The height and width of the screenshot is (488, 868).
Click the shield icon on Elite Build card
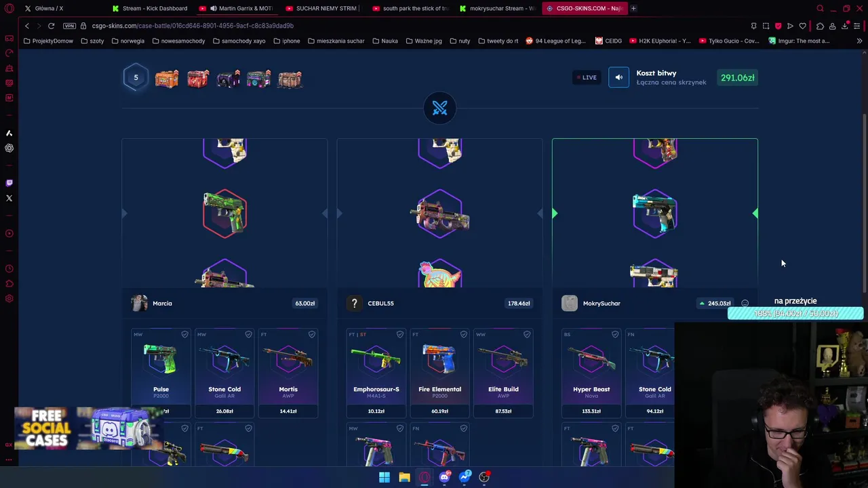[527, 334]
